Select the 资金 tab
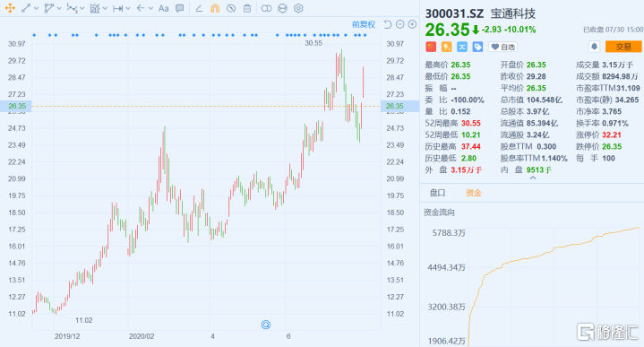 (473, 193)
